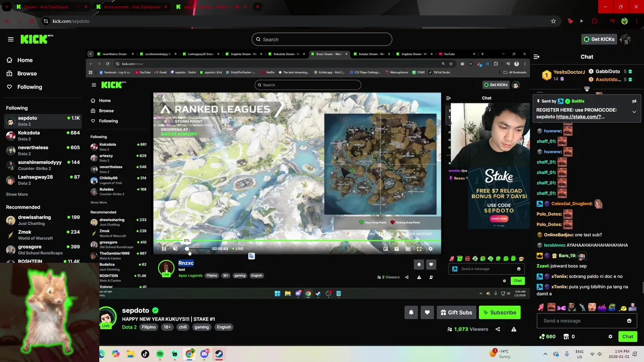The height and width of the screenshot is (362, 644).
Task: Open TikTok from the Windows taskbar
Action: point(145,354)
